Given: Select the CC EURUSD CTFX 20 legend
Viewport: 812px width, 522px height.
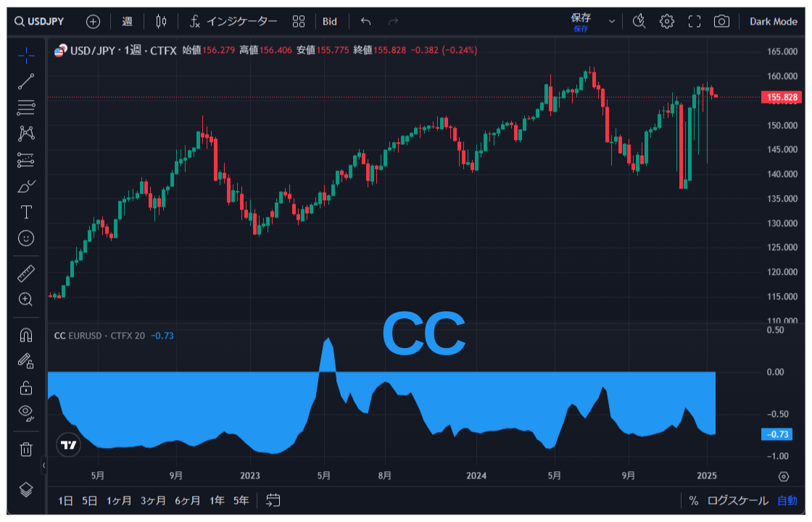Looking at the screenshot, I should tap(99, 336).
